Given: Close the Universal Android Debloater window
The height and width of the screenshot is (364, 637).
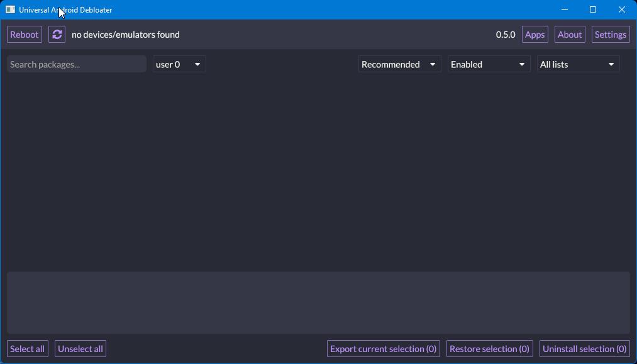Looking at the screenshot, I should [621, 9].
